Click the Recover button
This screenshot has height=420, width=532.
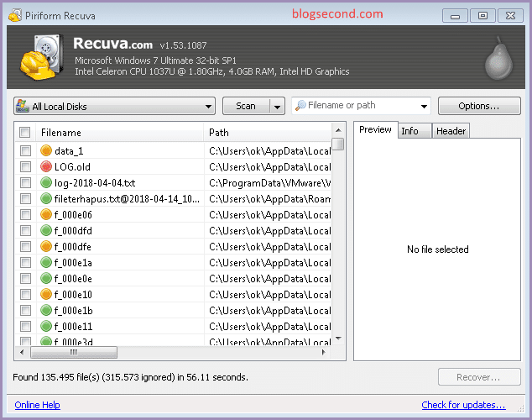(x=479, y=377)
